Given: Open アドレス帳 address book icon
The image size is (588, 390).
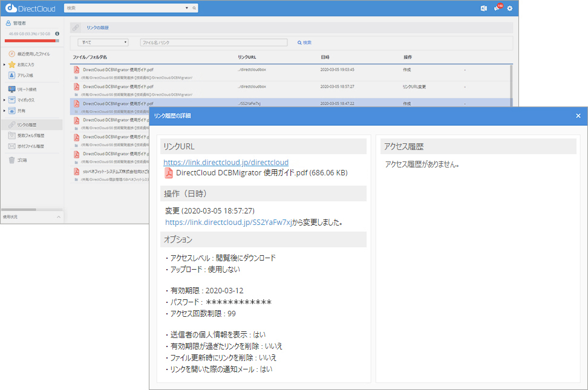Looking at the screenshot, I should point(11,76).
